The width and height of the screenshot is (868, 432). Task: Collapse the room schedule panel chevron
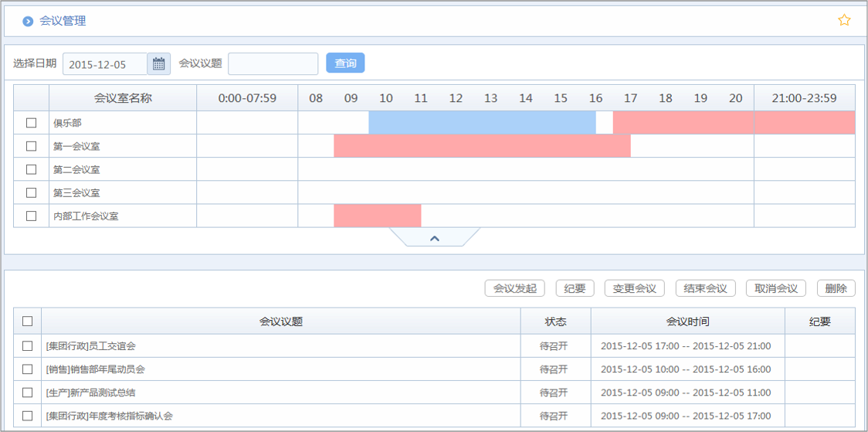tap(434, 238)
